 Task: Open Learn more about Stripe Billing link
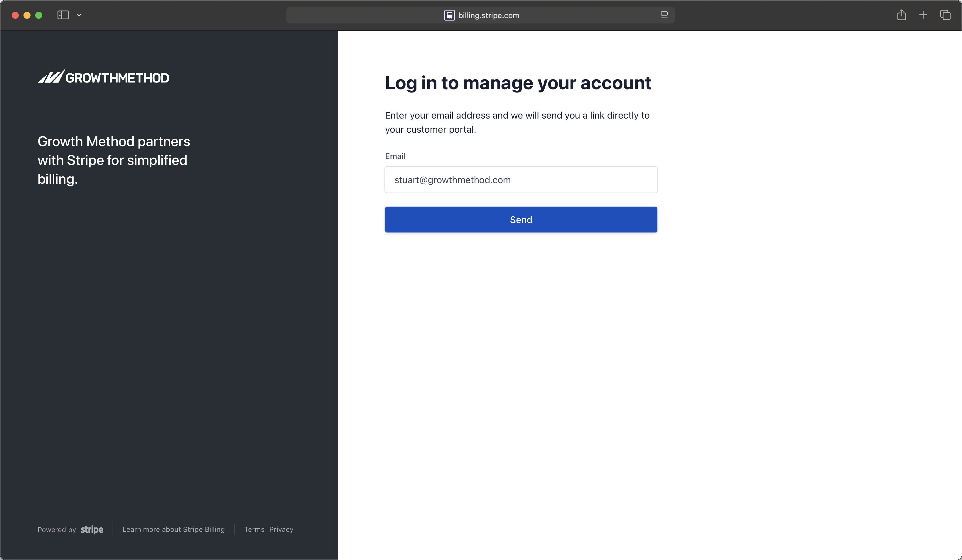coord(173,529)
